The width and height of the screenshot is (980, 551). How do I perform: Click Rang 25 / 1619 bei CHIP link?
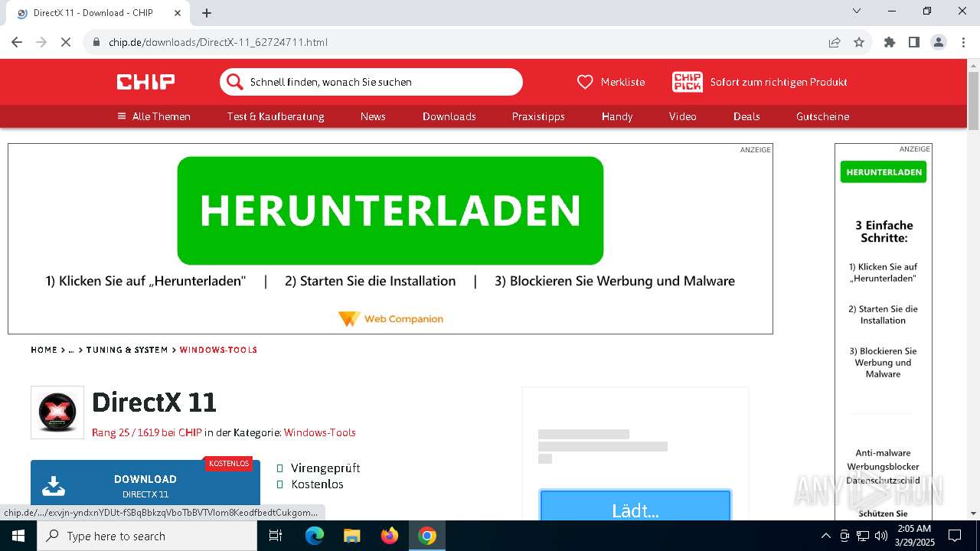[147, 432]
